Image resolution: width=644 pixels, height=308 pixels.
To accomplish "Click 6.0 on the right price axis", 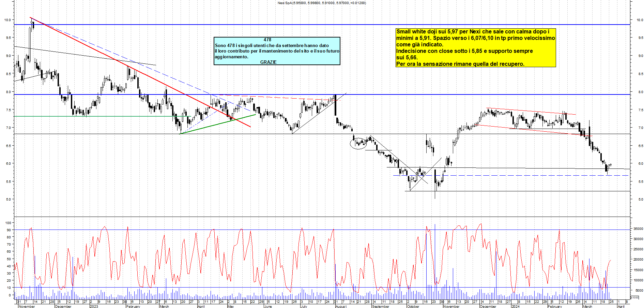I will 640,164.
